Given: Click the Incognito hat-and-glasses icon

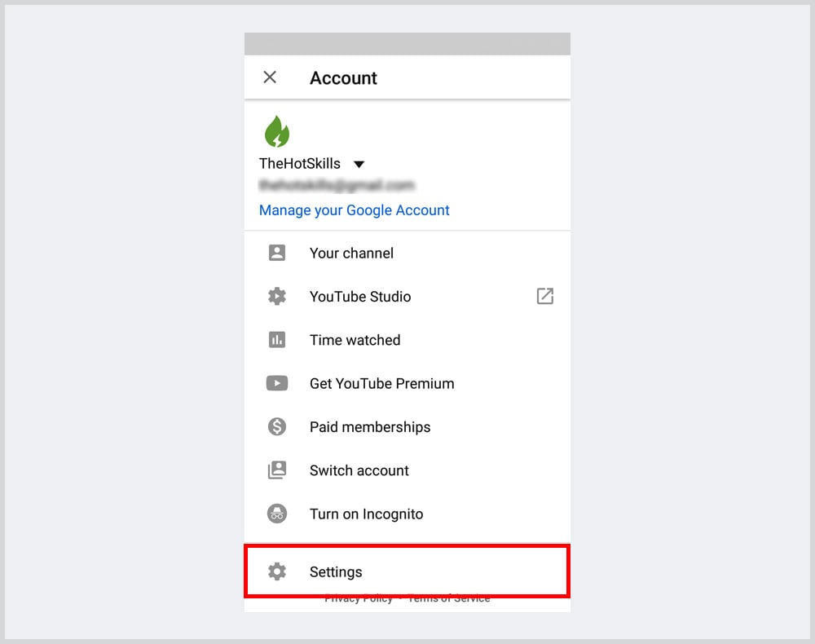Looking at the screenshot, I should 277,514.
